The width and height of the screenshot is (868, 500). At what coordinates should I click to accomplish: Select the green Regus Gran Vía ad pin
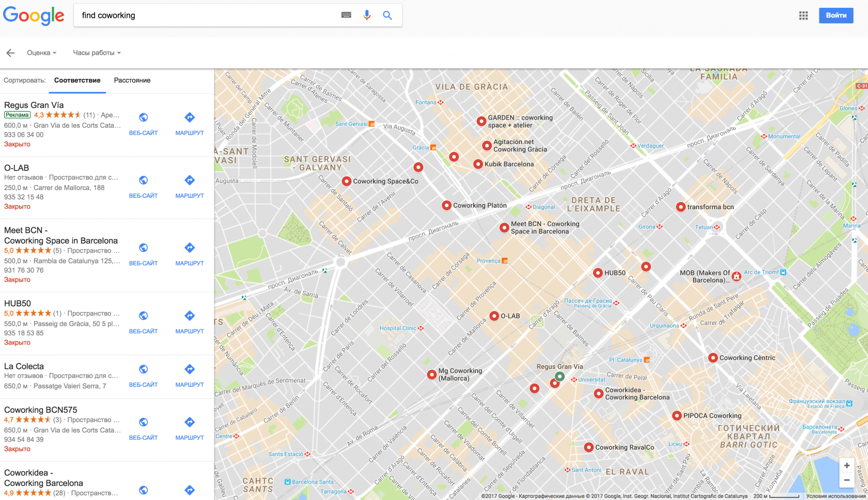(560, 377)
